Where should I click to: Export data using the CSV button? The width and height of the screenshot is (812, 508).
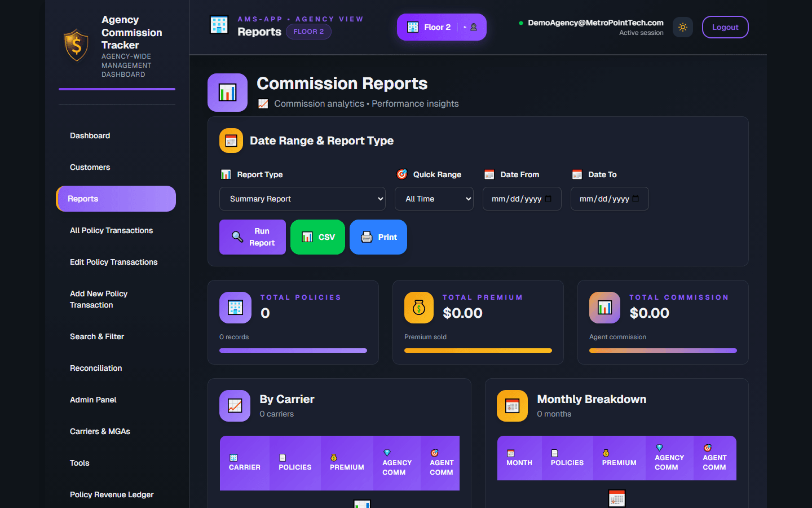(x=317, y=237)
